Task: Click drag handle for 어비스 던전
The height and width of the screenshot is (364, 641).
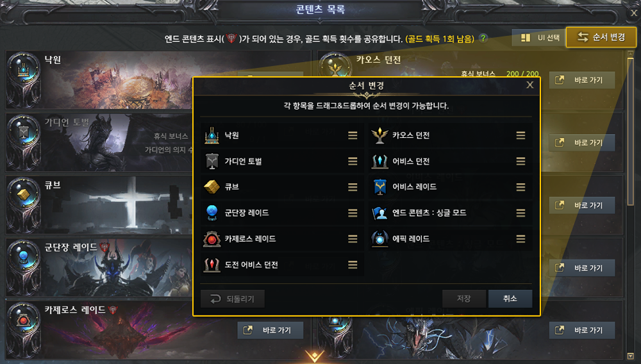Action: coord(520,161)
